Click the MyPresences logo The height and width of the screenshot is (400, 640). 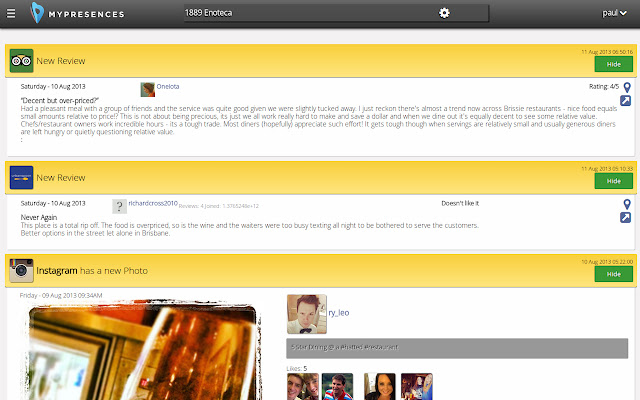tap(78, 13)
